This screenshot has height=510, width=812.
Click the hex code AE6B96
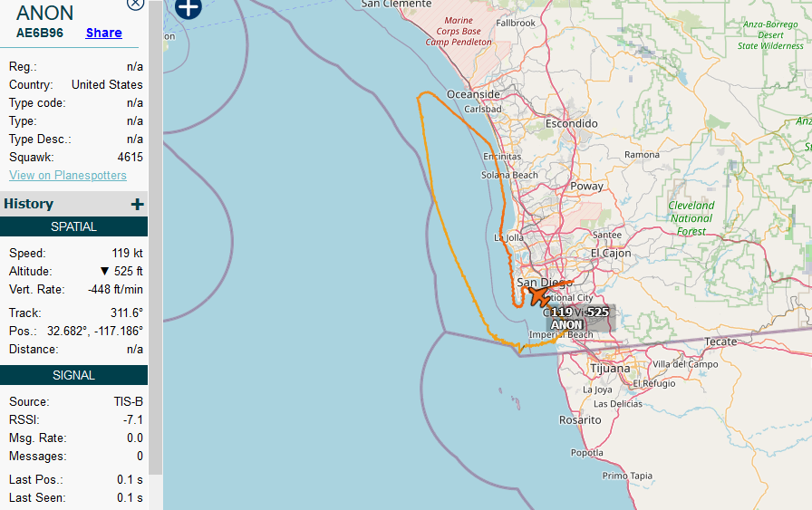(x=40, y=33)
